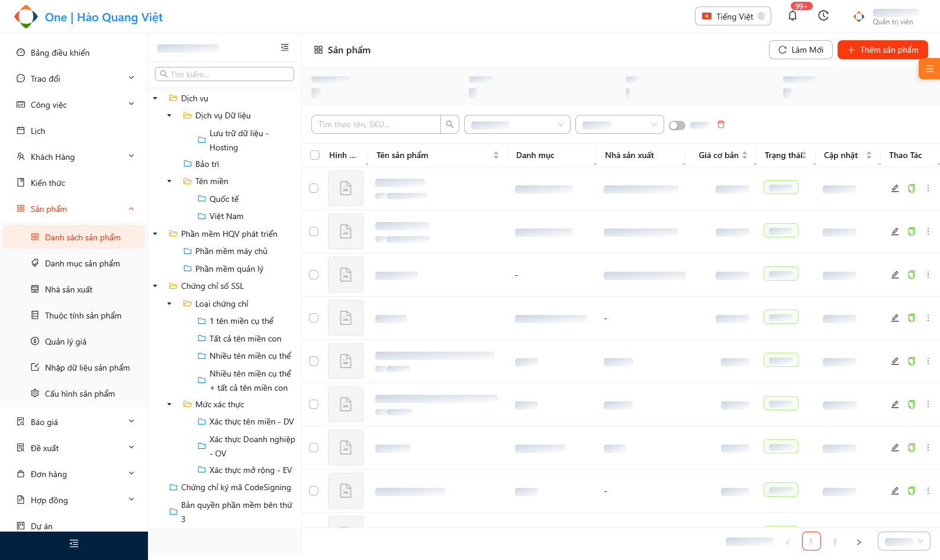The width and height of the screenshot is (940, 560).
Task: Click the Làm Mới refresh button
Action: click(x=801, y=50)
